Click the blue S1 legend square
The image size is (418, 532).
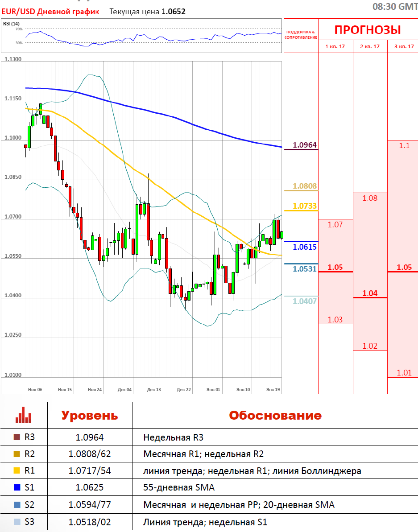coord(17,488)
